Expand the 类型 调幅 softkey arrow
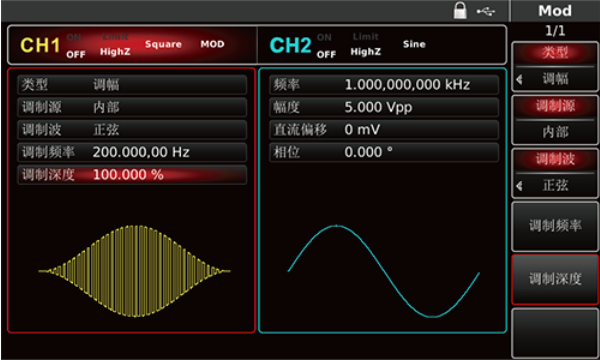Screen dimensions: 600x360 (519, 79)
